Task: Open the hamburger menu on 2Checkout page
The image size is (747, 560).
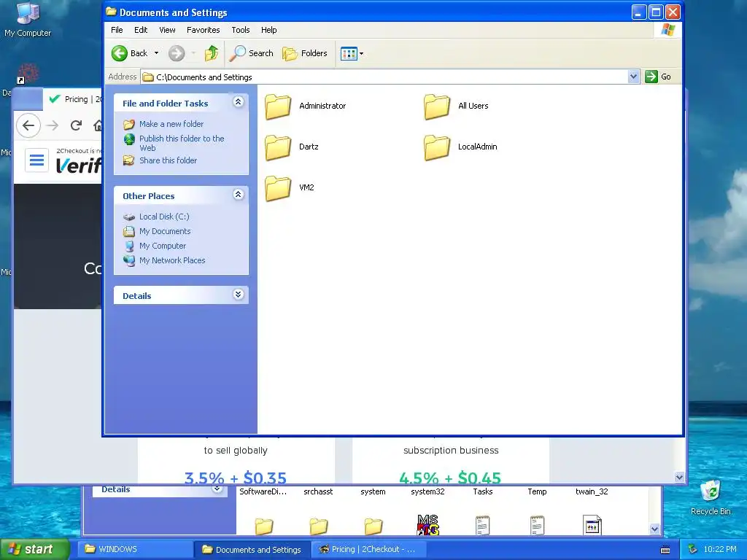Action: coord(36,160)
